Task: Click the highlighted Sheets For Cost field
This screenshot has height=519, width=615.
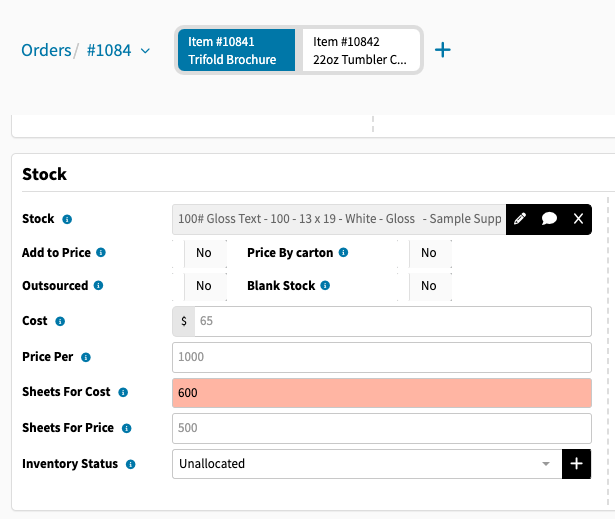Action: pyautogui.click(x=382, y=393)
